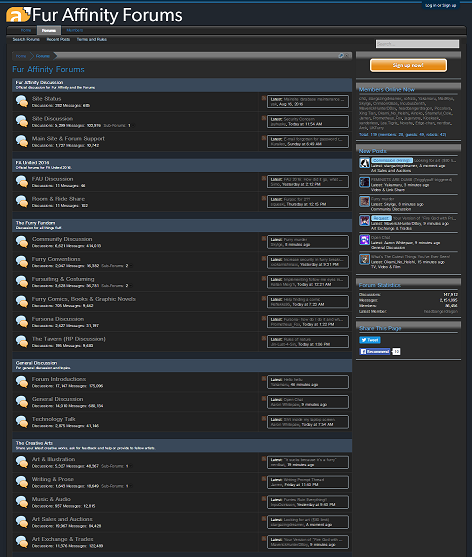Click the Community Discussion forum bubble icon
The image size is (472, 557).
point(22,242)
